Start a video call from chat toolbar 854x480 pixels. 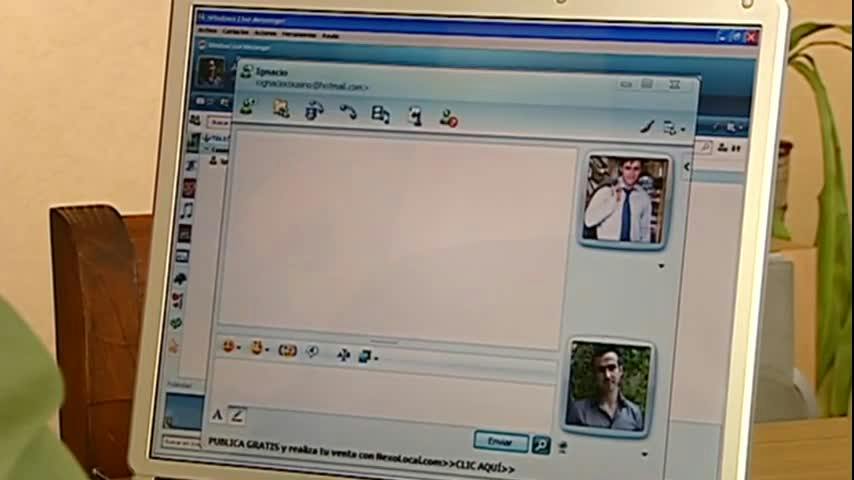[314, 111]
